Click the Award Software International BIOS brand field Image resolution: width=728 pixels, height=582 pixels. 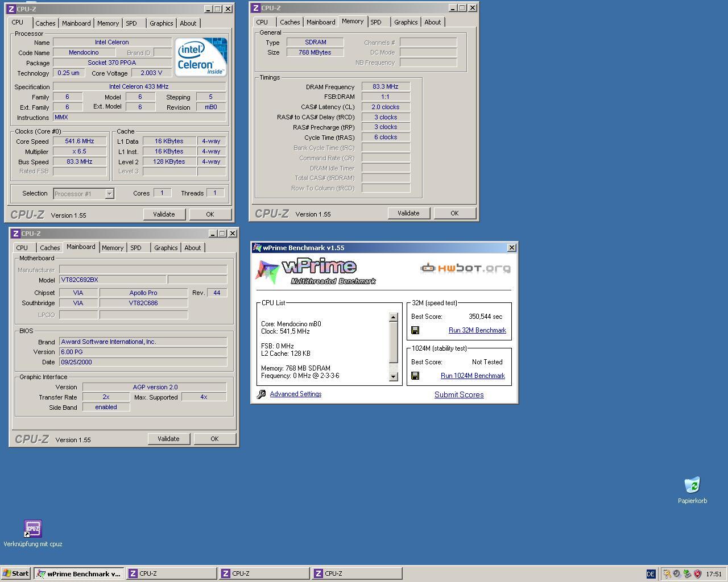(x=143, y=342)
